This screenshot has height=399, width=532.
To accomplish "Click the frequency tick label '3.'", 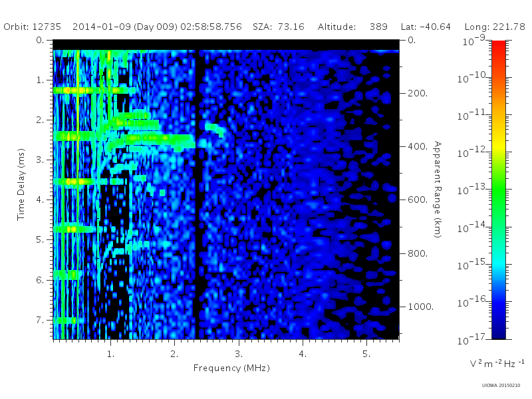I will click(x=239, y=354).
